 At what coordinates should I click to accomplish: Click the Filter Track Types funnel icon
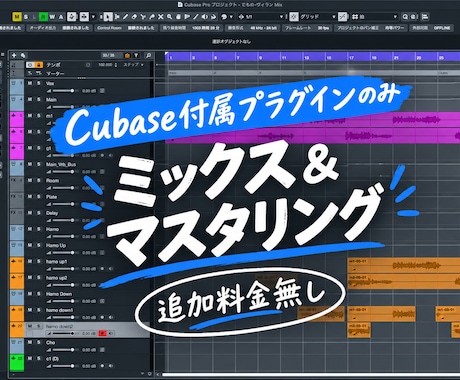click(136, 55)
